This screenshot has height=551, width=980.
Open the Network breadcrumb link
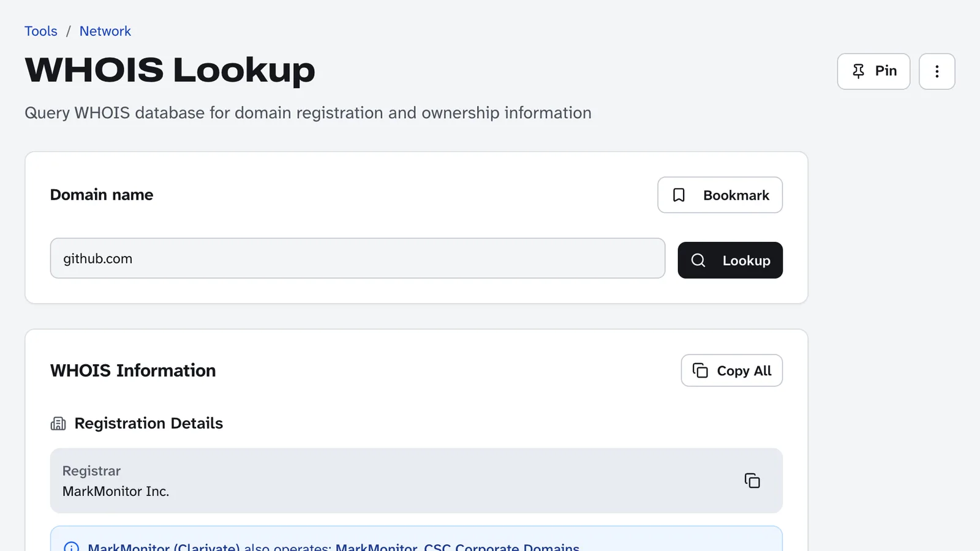(x=105, y=31)
